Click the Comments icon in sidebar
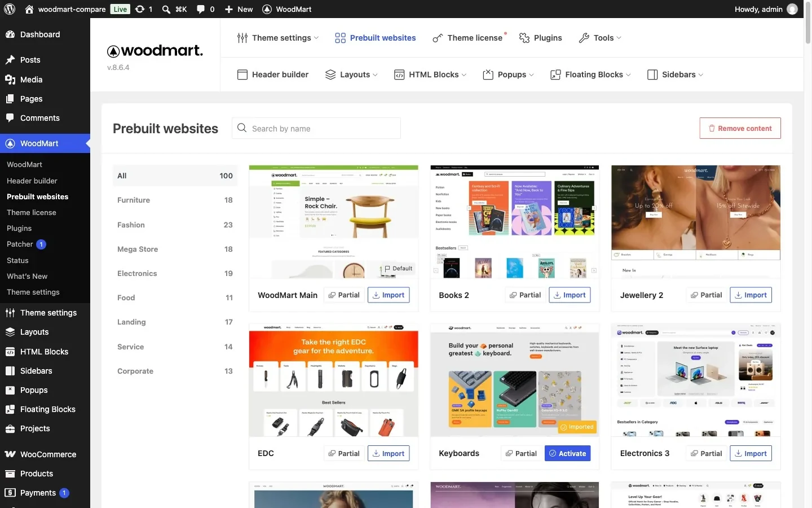Screen dimensions: 812x508 tap(10, 118)
